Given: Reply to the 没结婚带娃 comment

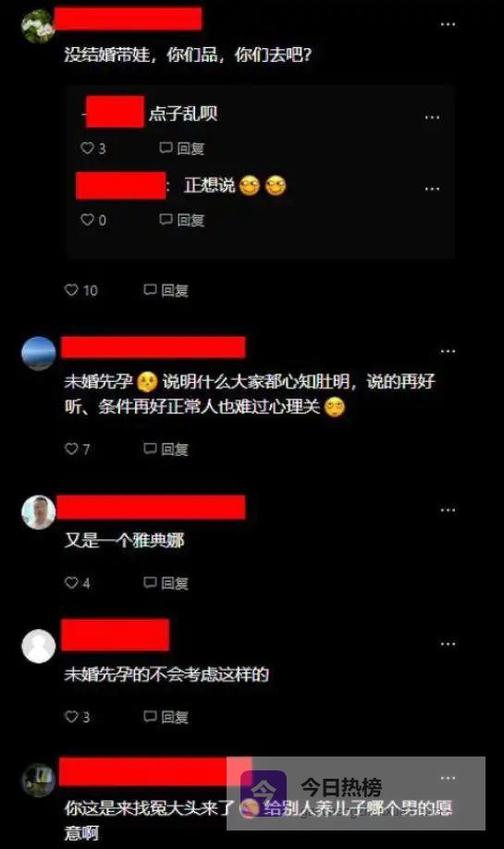Looking at the screenshot, I should [166, 290].
